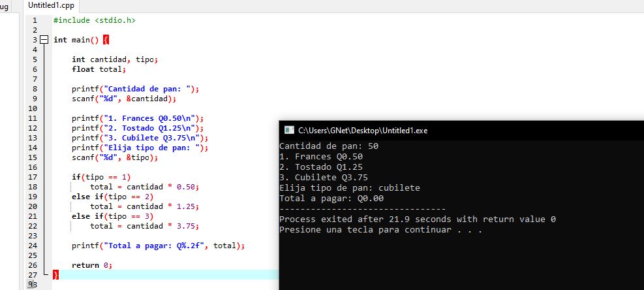Click 'Total a pagar: Q0.00' console output

pyautogui.click(x=331, y=199)
